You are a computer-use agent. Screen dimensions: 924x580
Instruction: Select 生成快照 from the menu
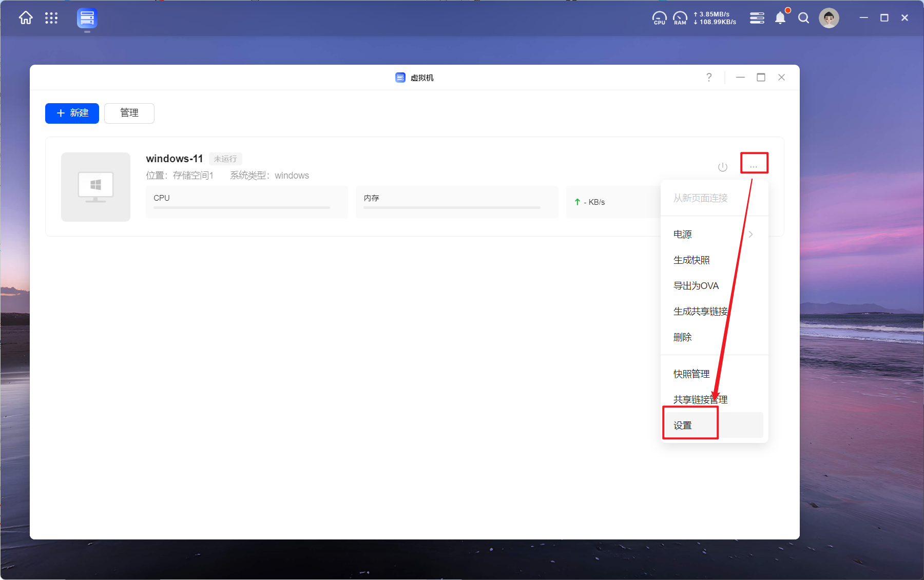tap(691, 260)
